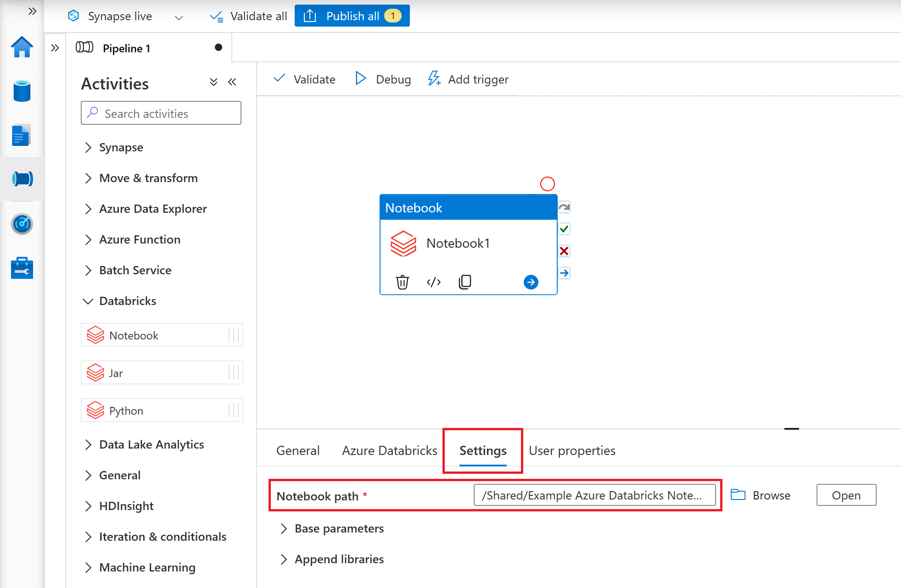
Task: Clone the Notebook1 activity
Action: (465, 282)
